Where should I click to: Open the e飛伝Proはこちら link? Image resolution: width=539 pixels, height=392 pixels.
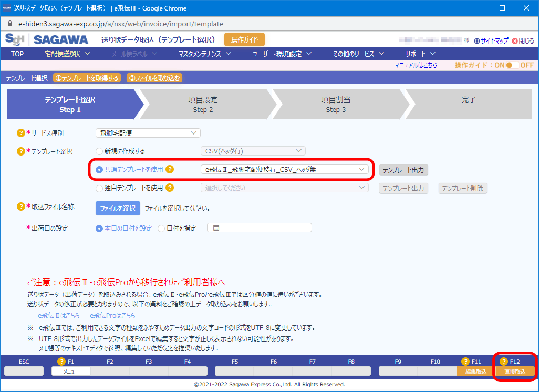113,315
